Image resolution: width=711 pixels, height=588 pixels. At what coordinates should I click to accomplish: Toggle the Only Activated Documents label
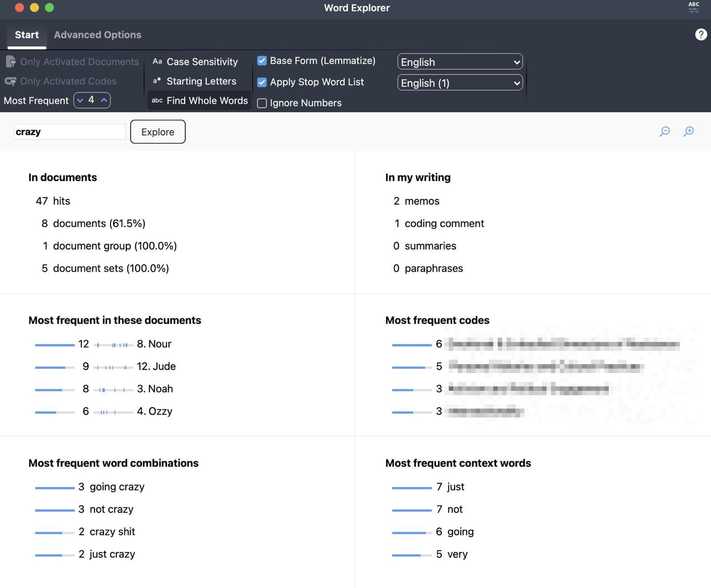coord(80,62)
